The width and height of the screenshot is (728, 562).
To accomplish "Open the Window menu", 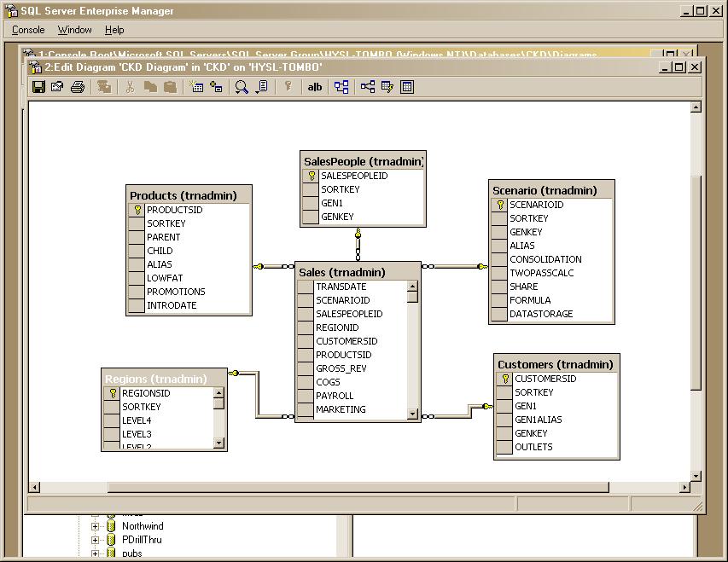I will pyautogui.click(x=75, y=30).
